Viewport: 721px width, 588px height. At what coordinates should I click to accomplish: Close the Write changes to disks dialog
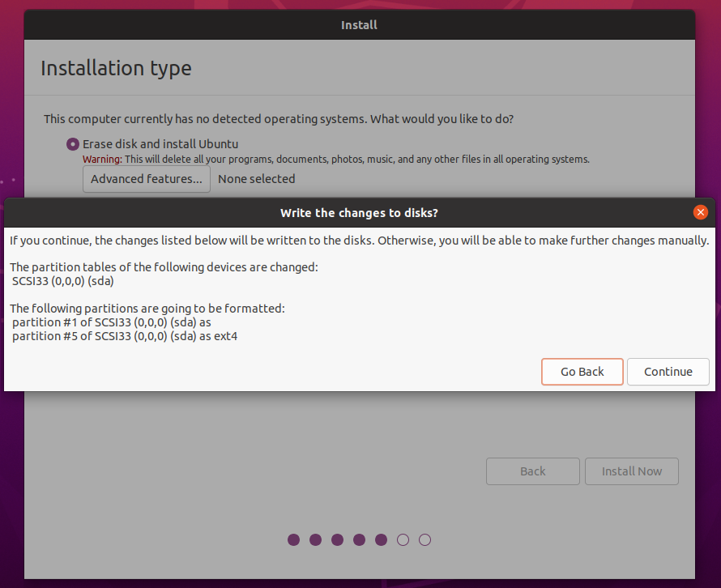tap(701, 212)
